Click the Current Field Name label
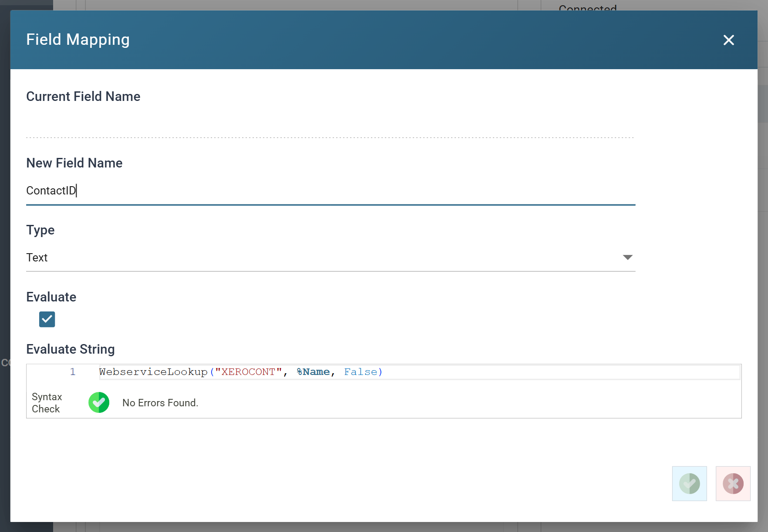The image size is (768, 532). (x=83, y=97)
